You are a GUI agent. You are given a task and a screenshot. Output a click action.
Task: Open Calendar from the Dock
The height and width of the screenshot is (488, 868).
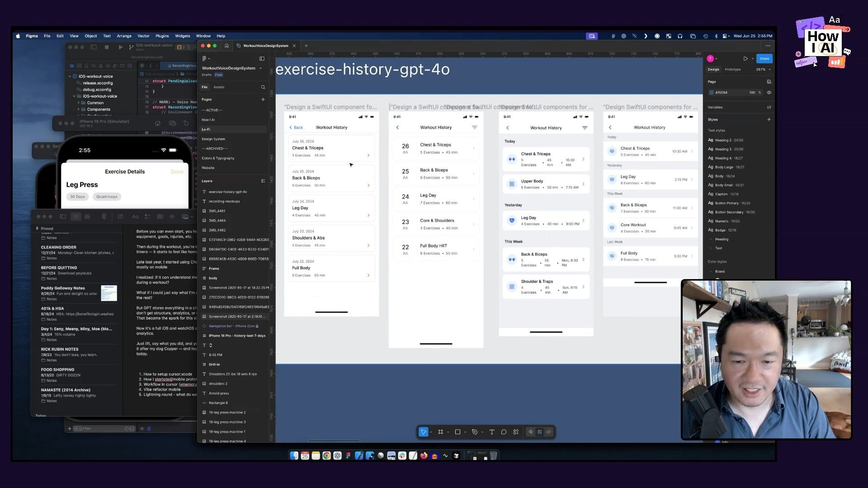(305, 455)
